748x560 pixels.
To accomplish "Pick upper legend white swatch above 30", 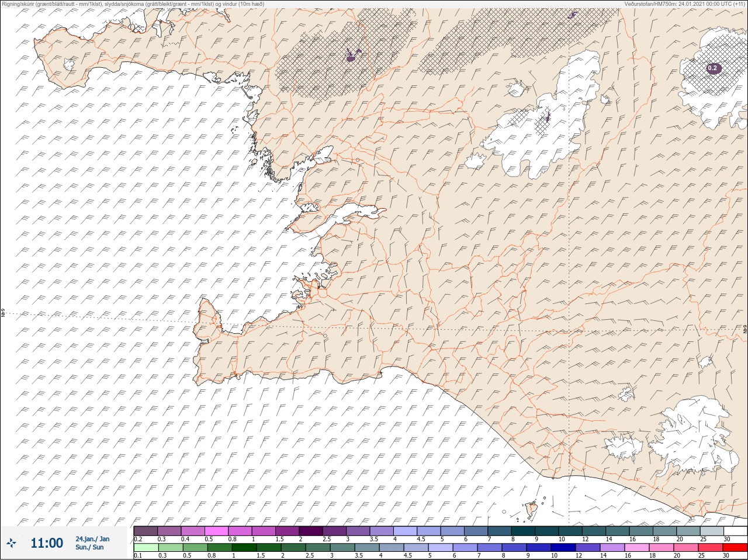I will click(736, 531).
